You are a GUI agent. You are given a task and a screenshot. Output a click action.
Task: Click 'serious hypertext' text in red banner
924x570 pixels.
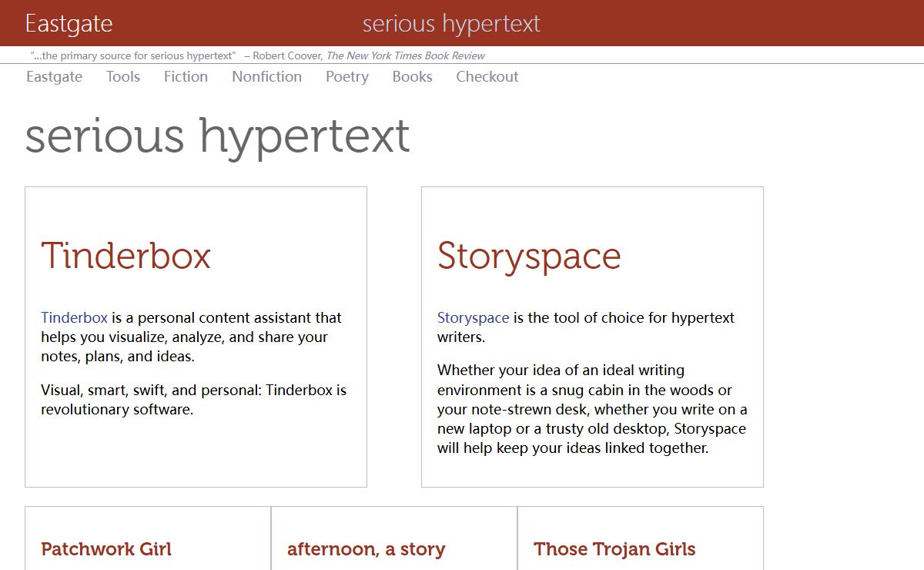pyautogui.click(x=451, y=24)
